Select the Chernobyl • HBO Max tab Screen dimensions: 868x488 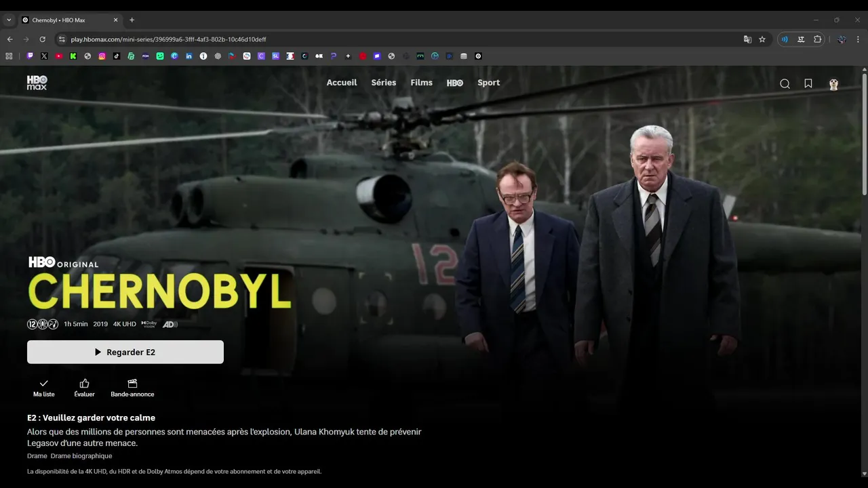pyautogui.click(x=71, y=20)
